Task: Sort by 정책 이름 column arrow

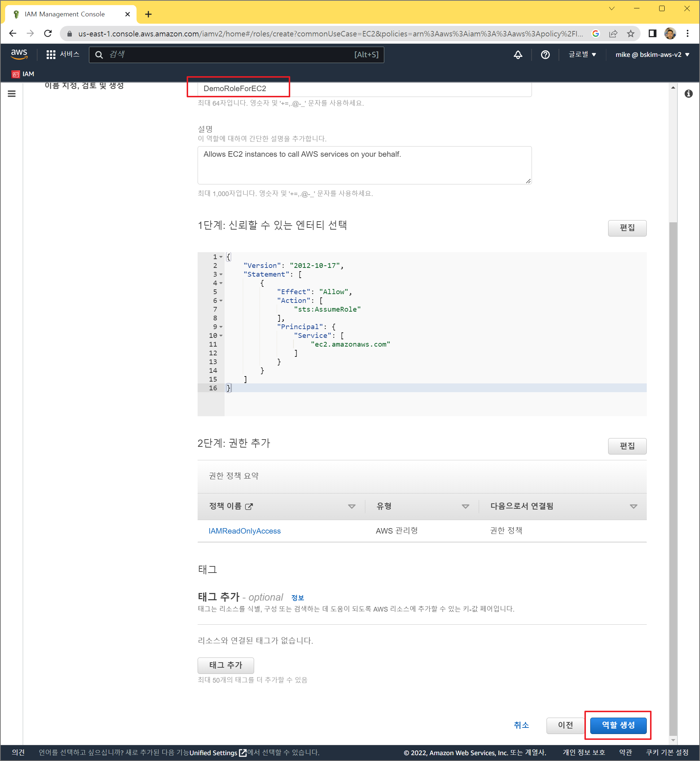Action: [351, 507]
